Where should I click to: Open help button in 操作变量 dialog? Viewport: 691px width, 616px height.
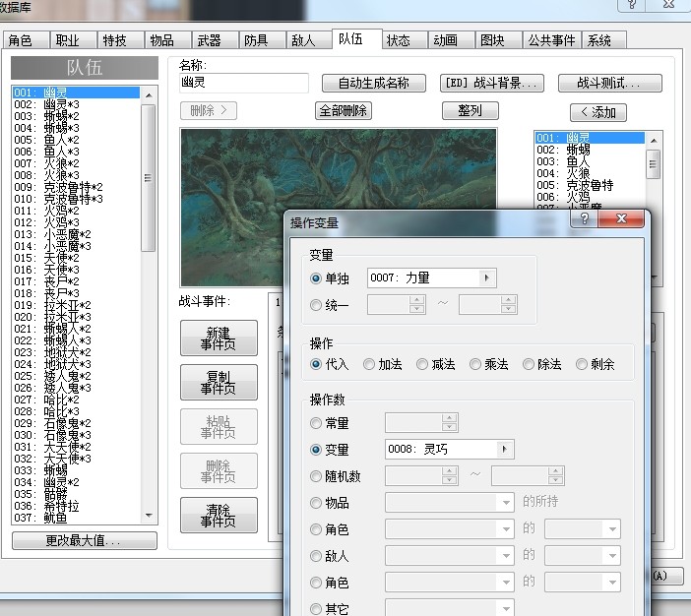(x=584, y=218)
